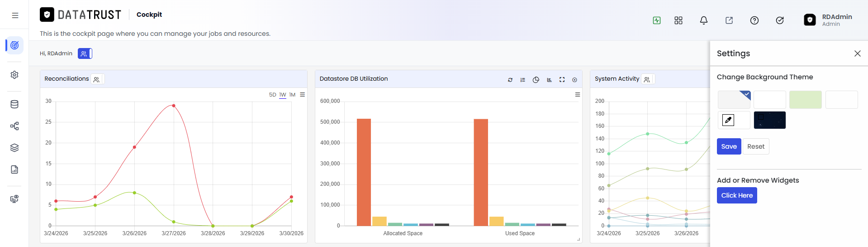Select the 5D range on Reconciliations chart
This screenshot has width=868, height=247.
point(273,95)
